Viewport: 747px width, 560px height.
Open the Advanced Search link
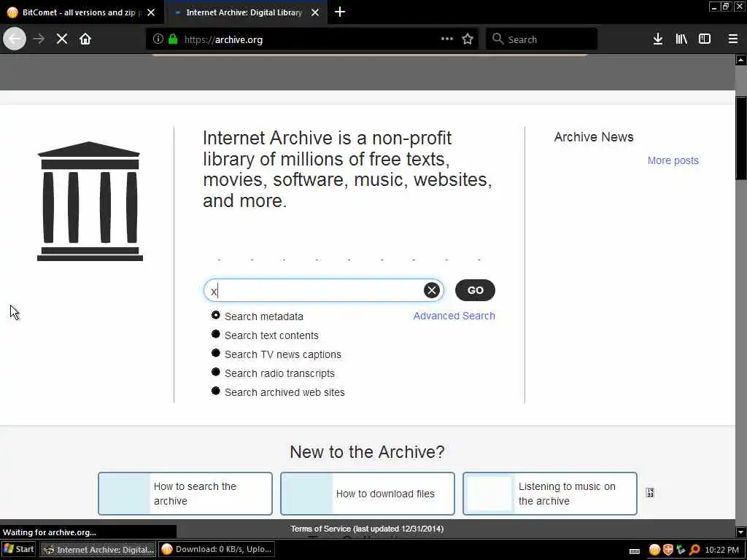click(454, 316)
